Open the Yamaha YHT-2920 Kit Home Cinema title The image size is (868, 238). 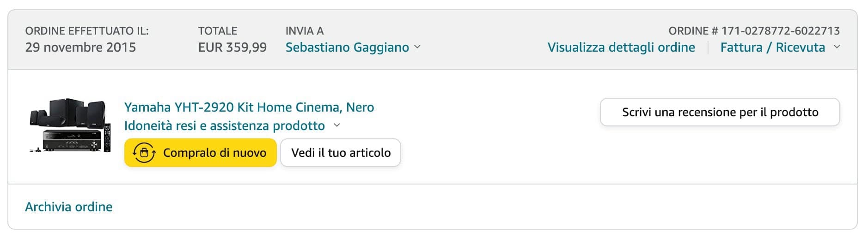click(x=249, y=107)
